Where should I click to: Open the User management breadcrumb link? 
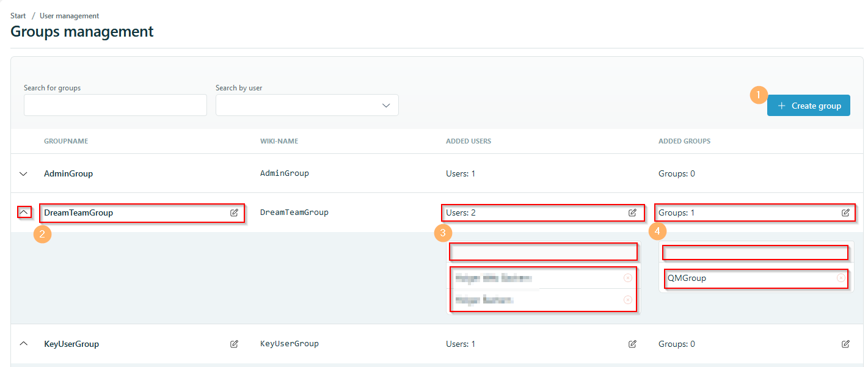(69, 15)
